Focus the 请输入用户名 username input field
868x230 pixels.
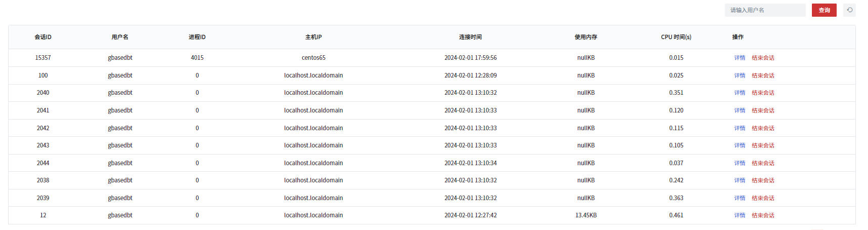coord(764,10)
